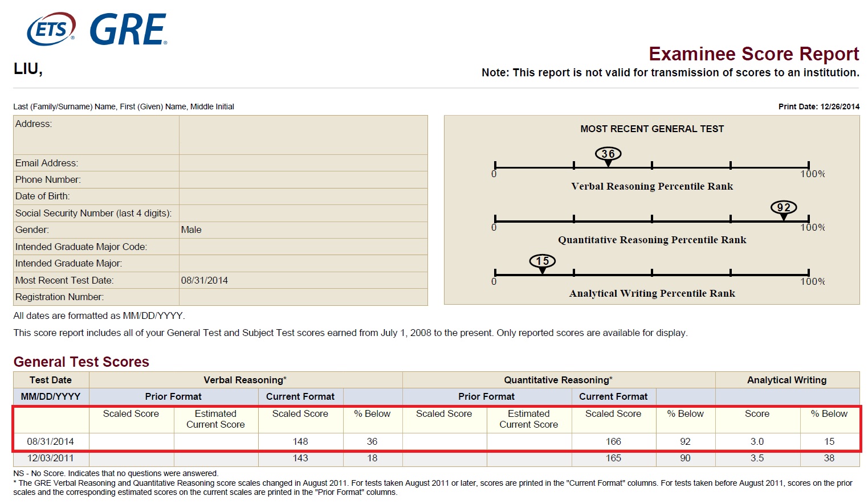Screen dimensions: 868x504
Task: Click the note about report validity
Action: 670,72
